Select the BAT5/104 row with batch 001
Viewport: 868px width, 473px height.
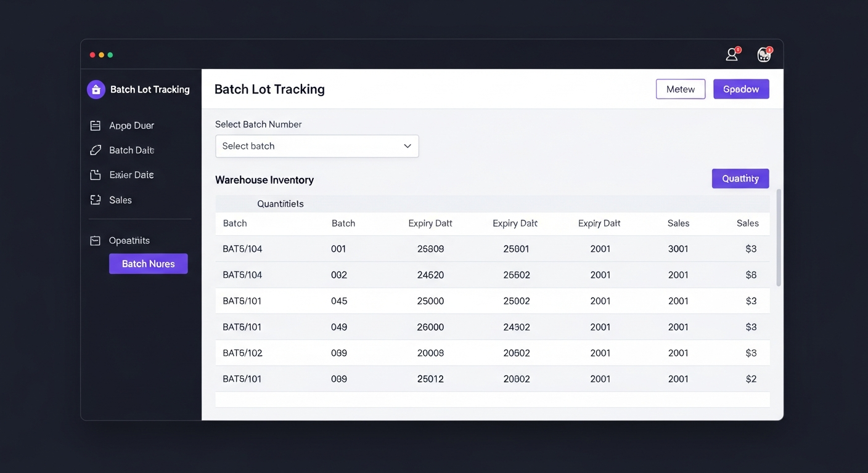coord(432,249)
